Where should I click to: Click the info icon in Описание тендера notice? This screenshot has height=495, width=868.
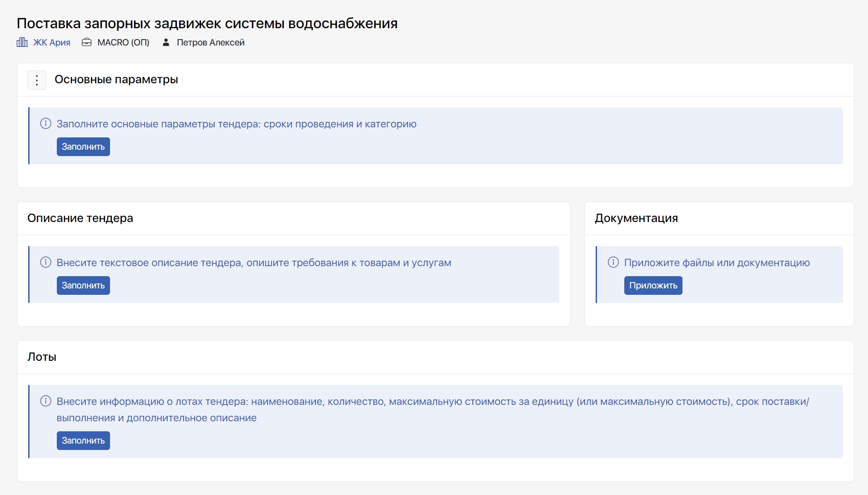45,263
